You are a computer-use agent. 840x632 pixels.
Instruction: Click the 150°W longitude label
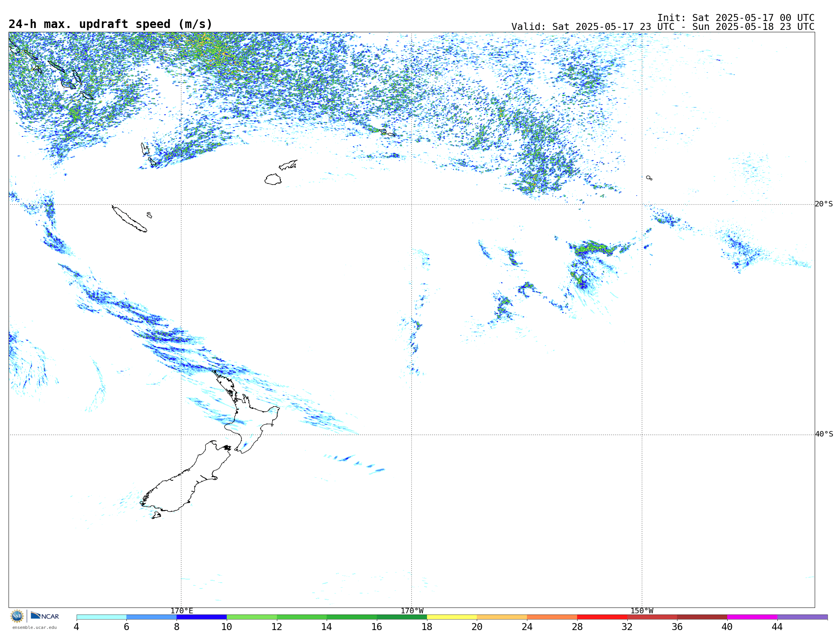642,611
